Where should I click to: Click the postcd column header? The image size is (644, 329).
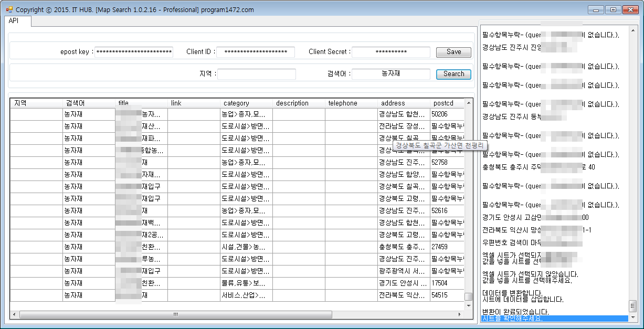446,103
